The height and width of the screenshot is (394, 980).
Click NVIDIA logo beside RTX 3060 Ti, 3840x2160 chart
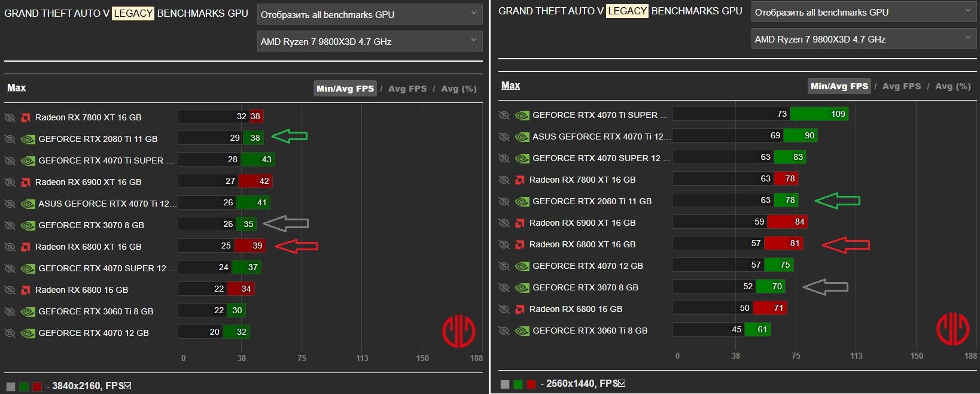tap(28, 311)
